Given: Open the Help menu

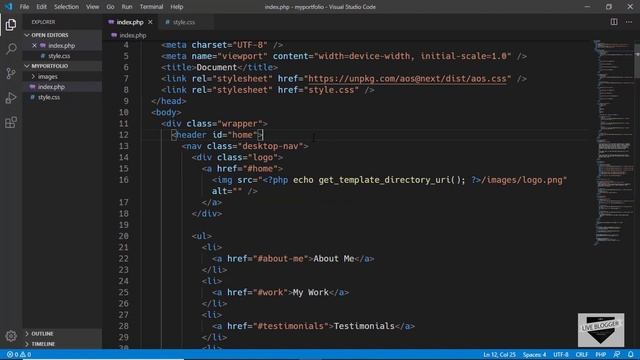Looking at the screenshot, I should tap(176, 7).
